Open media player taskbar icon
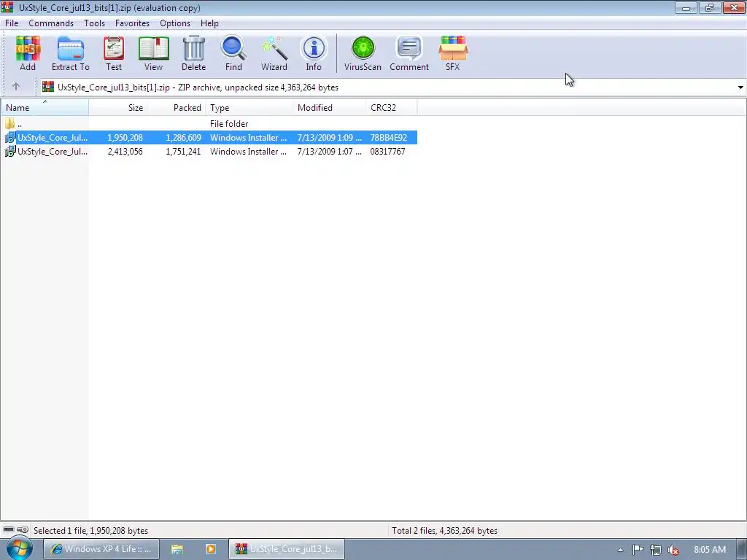Image resolution: width=747 pixels, height=560 pixels. pyautogui.click(x=211, y=549)
